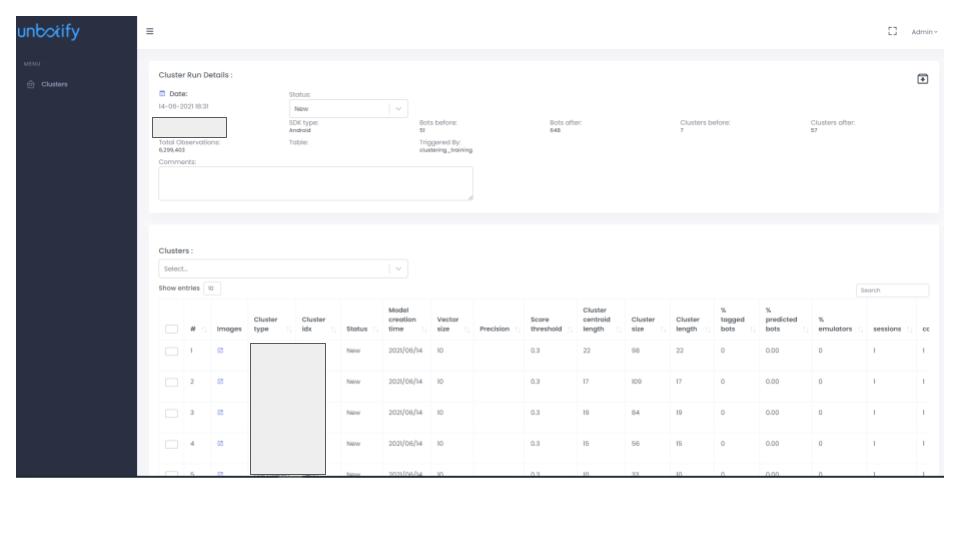This screenshot has height=540, width=960.
Task: Click the Clusters sidebar icon
Action: [31, 84]
